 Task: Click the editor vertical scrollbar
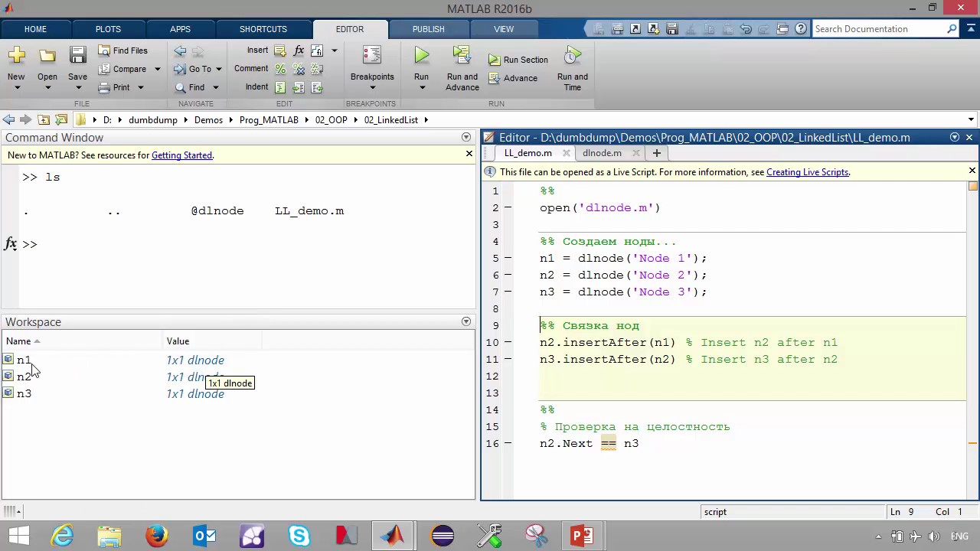[x=972, y=306]
